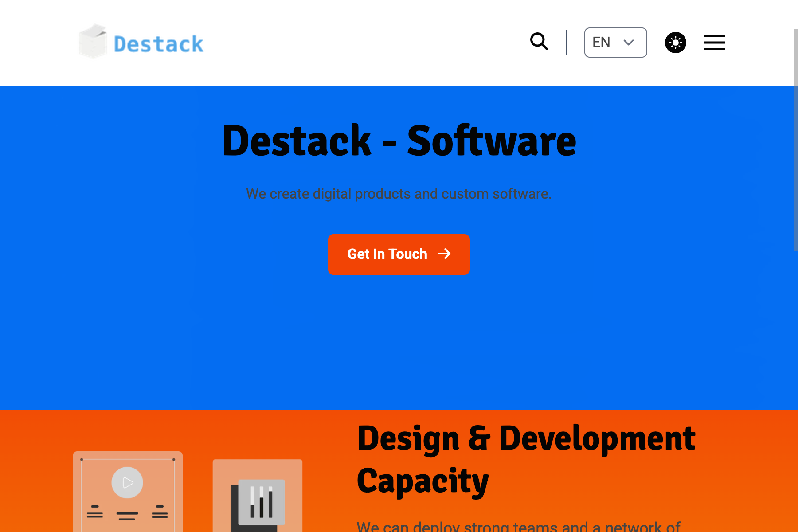This screenshot has width=798, height=532.
Task: Open the hamburger navigation menu
Action: coord(714,43)
